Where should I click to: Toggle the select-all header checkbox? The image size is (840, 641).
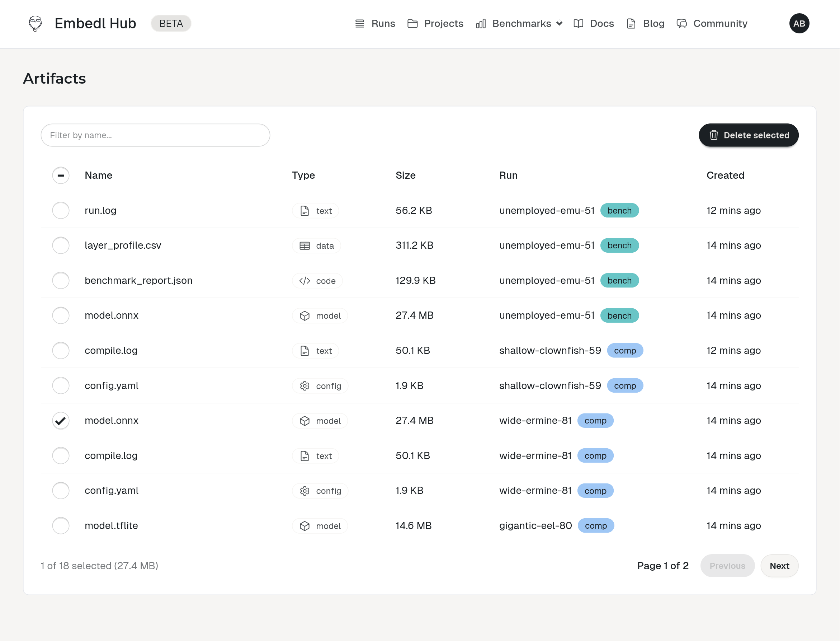[61, 175]
